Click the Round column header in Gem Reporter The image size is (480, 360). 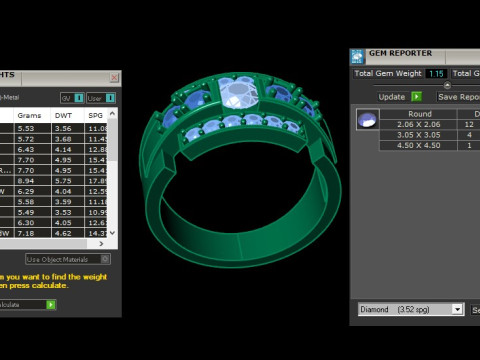point(420,114)
